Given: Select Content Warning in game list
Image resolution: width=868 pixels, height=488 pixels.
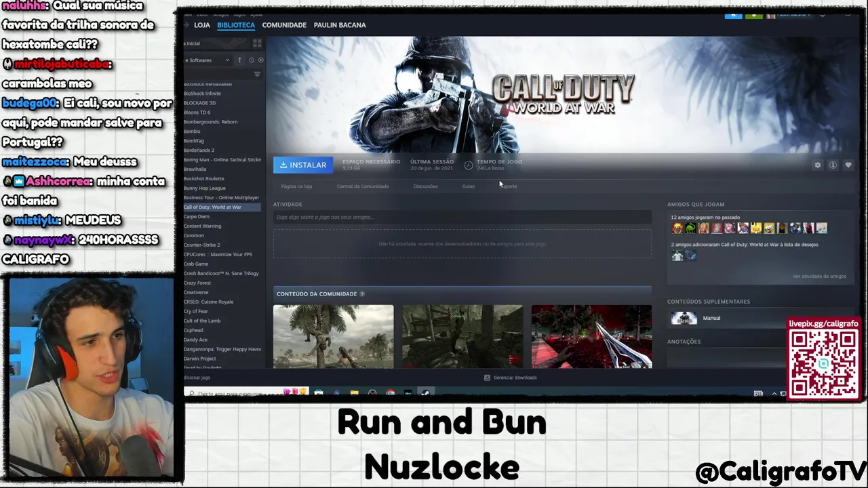Looking at the screenshot, I should tap(202, 226).
